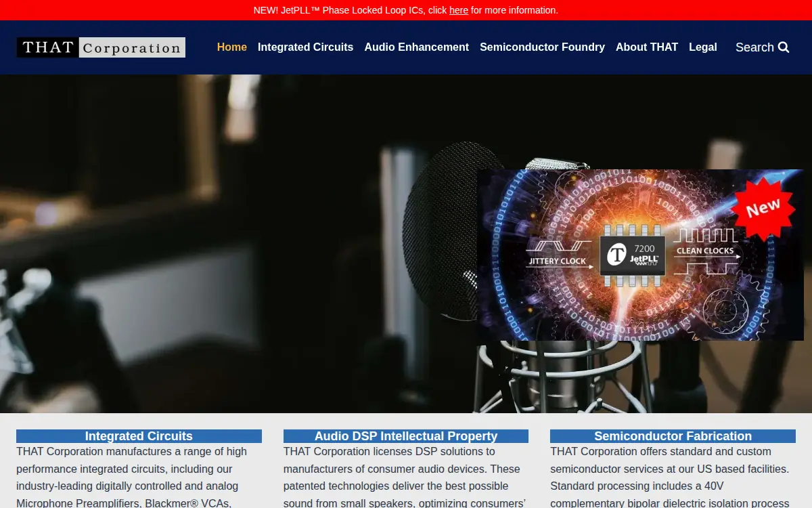Image resolution: width=812 pixels, height=508 pixels.
Task: Open the Semiconductor Foundry menu
Action: tap(542, 47)
